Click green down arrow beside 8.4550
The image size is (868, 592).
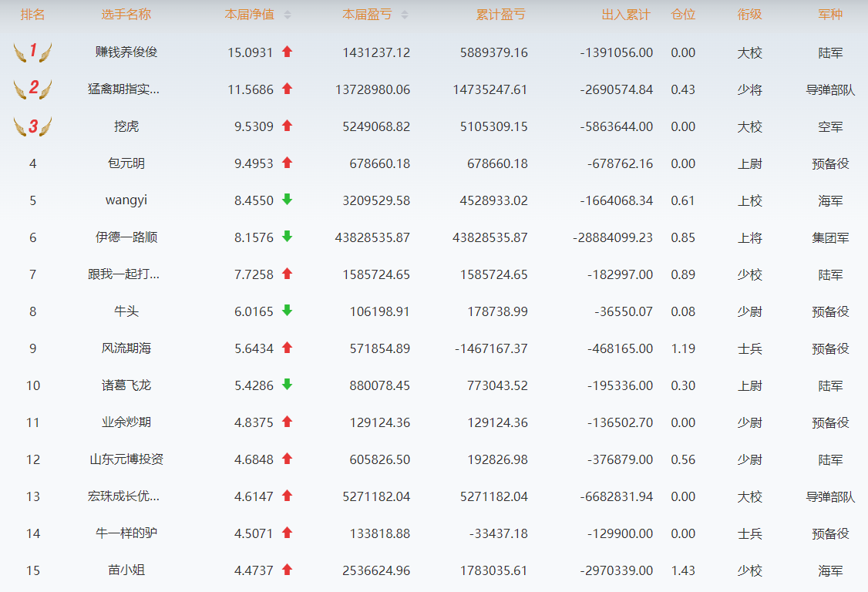287,200
